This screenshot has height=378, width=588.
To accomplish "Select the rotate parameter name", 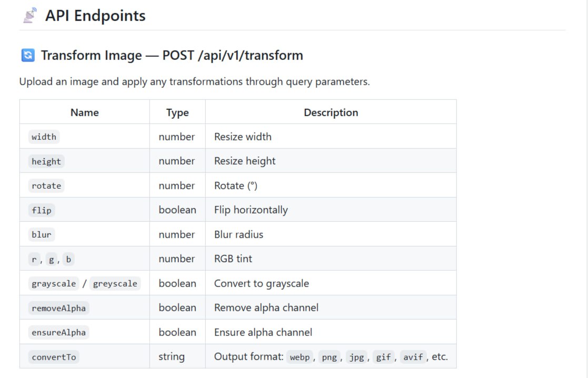I will [46, 186].
